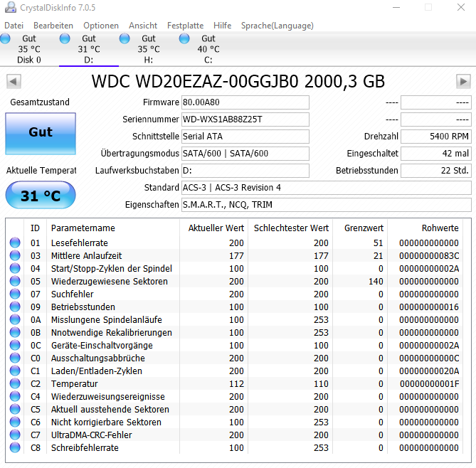Click the ID column header
This screenshot has width=476, height=468.
[x=35, y=228]
